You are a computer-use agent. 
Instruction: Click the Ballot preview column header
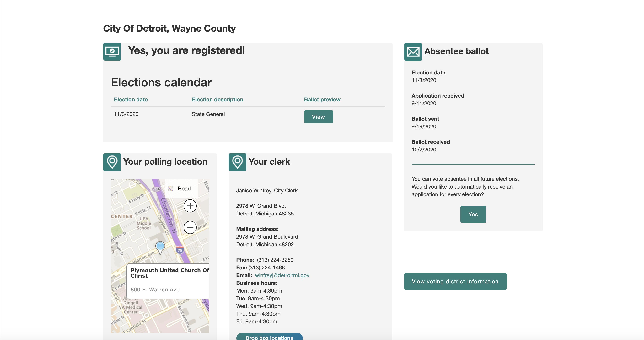point(322,99)
